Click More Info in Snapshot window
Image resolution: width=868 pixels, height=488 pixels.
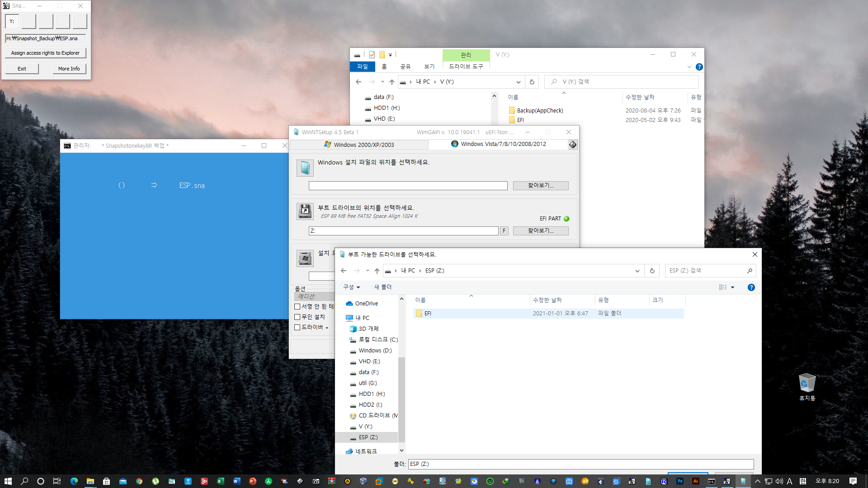[x=69, y=69]
